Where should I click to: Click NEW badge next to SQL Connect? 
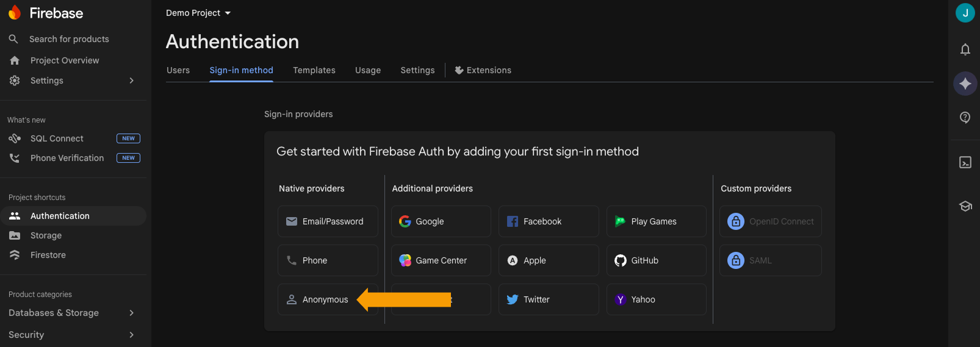click(x=128, y=138)
